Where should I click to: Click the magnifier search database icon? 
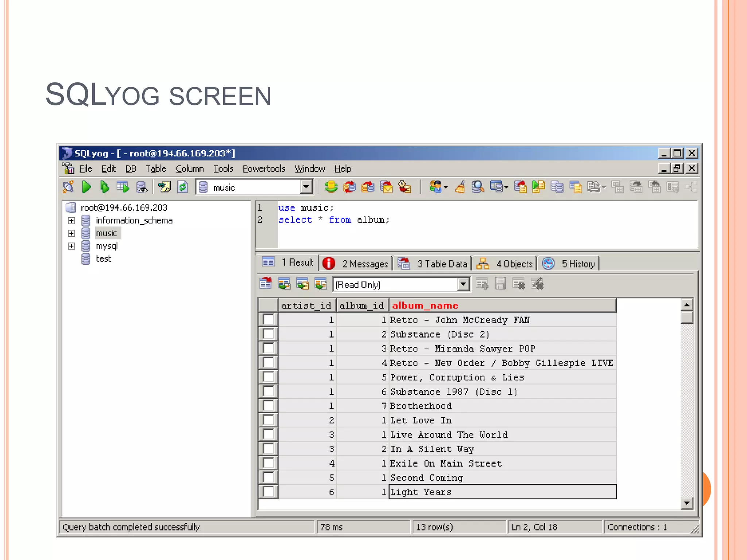(x=477, y=187)
